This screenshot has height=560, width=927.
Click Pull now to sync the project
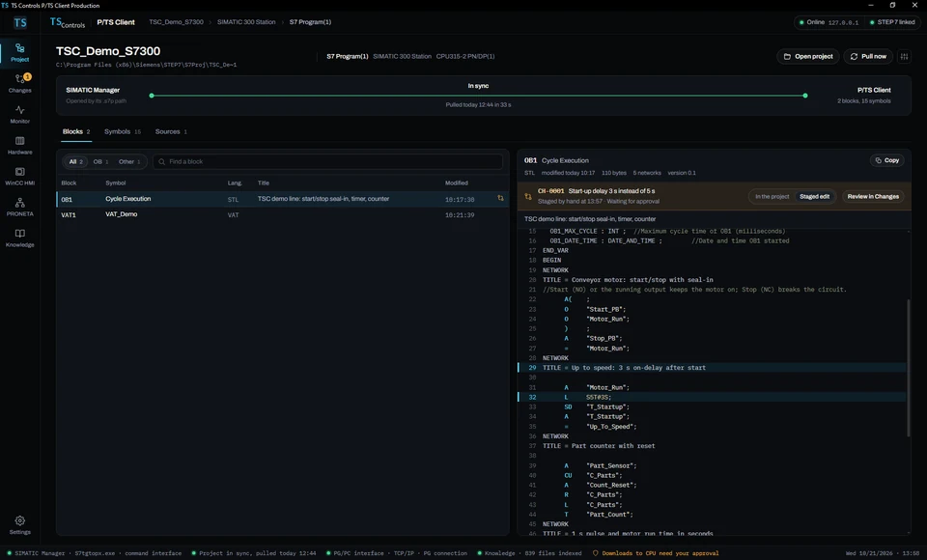(868, 57)
